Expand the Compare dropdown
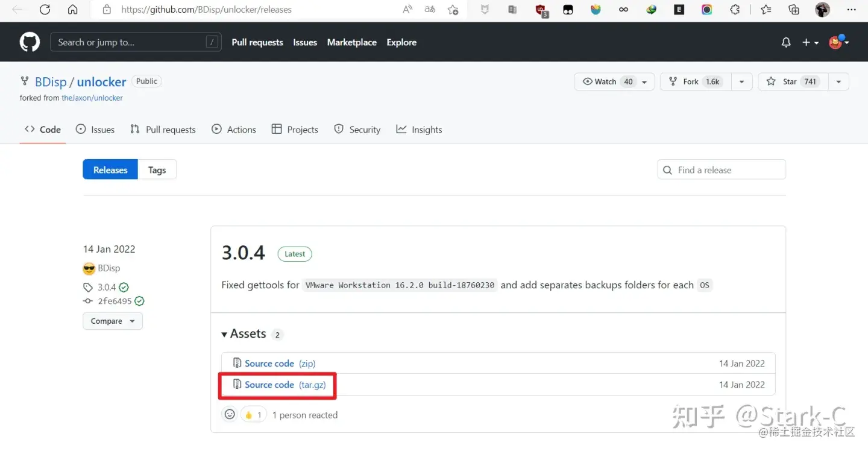Viewport: 868px width, 451px height. [x=113, y=321]
